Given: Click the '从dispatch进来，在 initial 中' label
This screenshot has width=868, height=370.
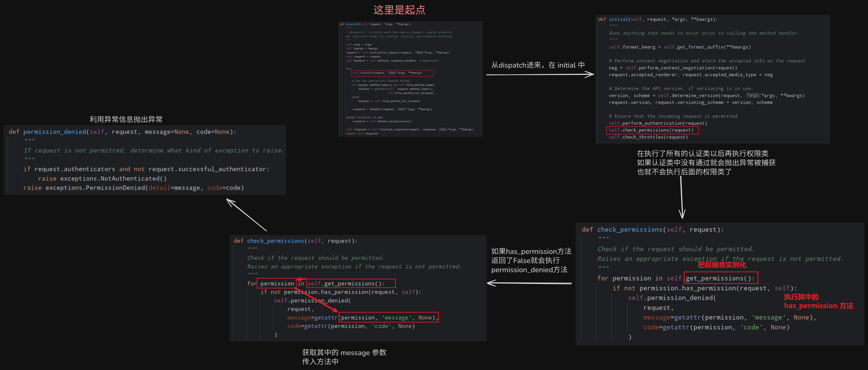Looking at the screenshot, I should pos(538,65).
